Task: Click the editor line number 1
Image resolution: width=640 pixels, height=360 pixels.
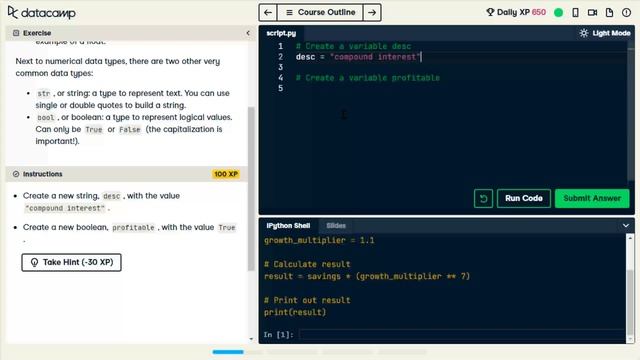Action: tap(280, 46)
